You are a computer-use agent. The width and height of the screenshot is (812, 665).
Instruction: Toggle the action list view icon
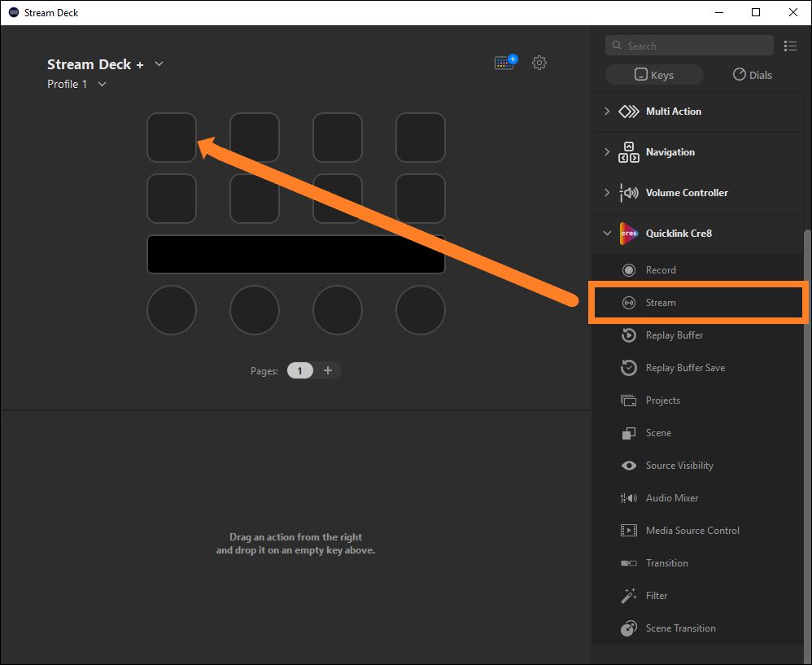point(790,46)
